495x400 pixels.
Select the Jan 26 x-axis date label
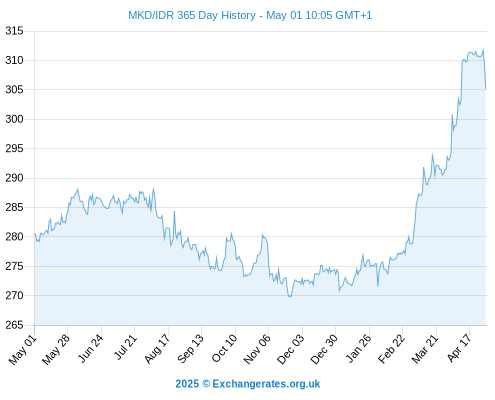tap(358, 349)
